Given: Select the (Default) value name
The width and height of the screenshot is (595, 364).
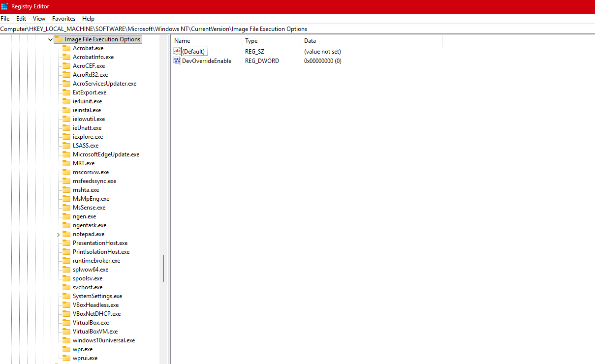Looking at the screenshot, I should coord(193,52).
